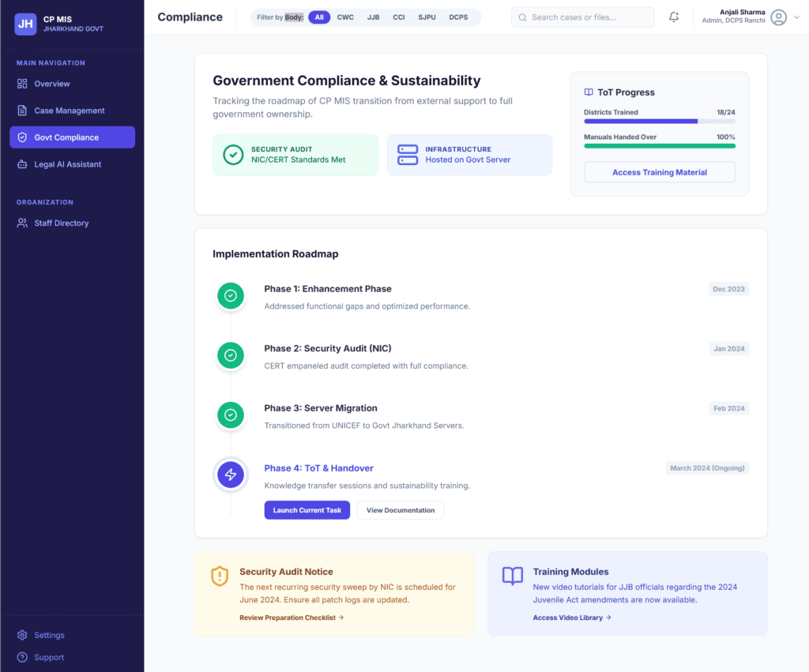Click the search cases or files field
This screenshot has width=809, height=672.
pyautogui.click(x=583, y=17)
